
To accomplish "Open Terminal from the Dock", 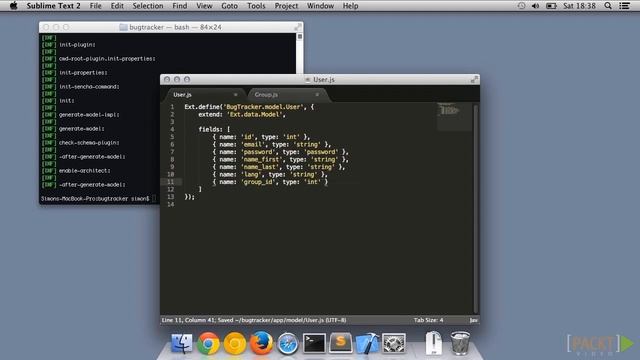I will click(x=314, y=343).
